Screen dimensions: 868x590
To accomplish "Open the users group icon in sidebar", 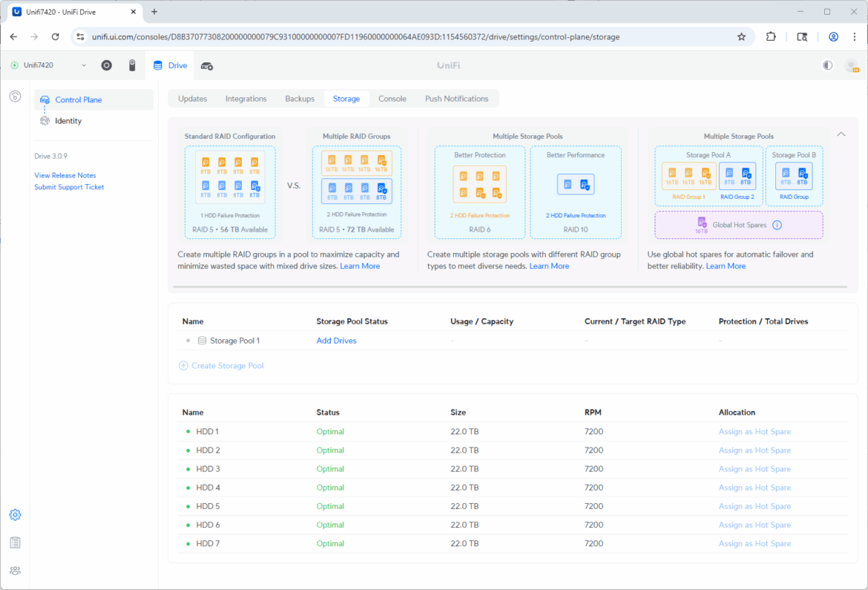I will pos(15,571).
